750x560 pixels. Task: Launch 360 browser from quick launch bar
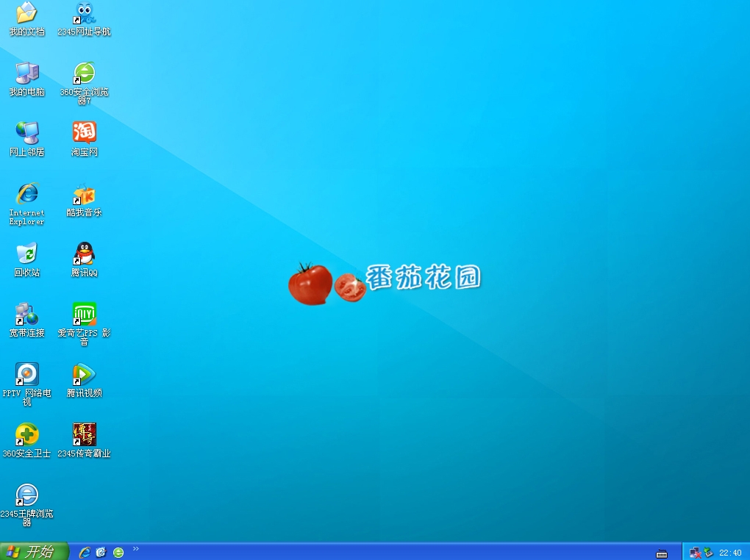(118, 553)
